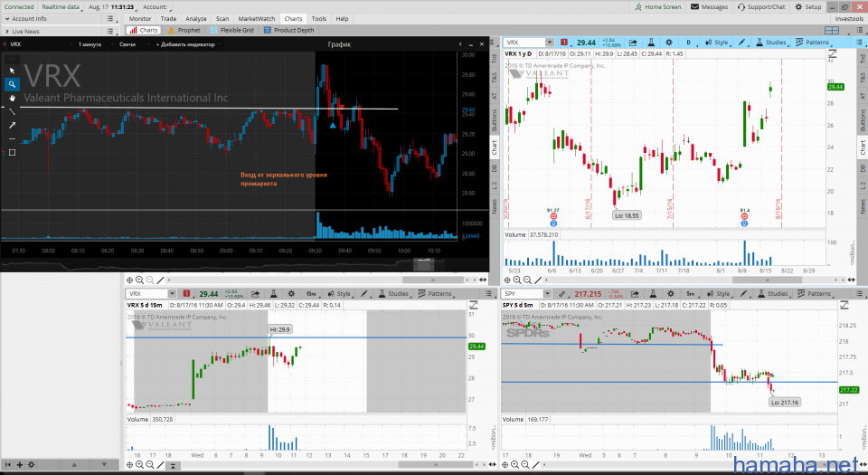
Task: Open gear settings on VRX 15m chart
Action: click(x=291, y=294)
